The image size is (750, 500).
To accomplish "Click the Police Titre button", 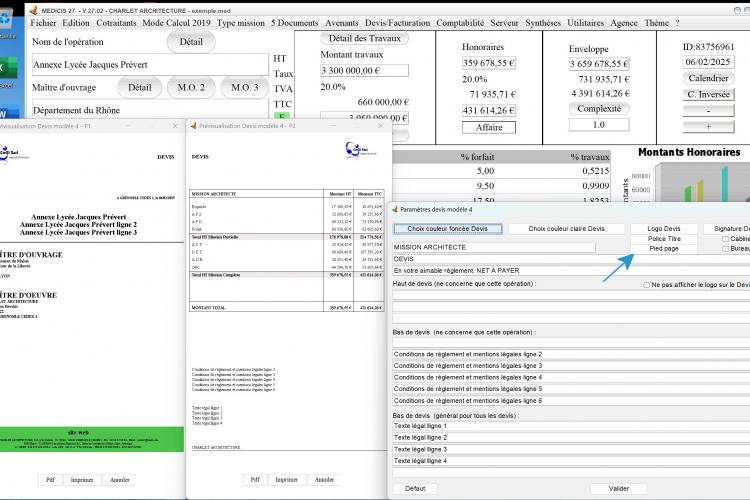I will (664, 239).
